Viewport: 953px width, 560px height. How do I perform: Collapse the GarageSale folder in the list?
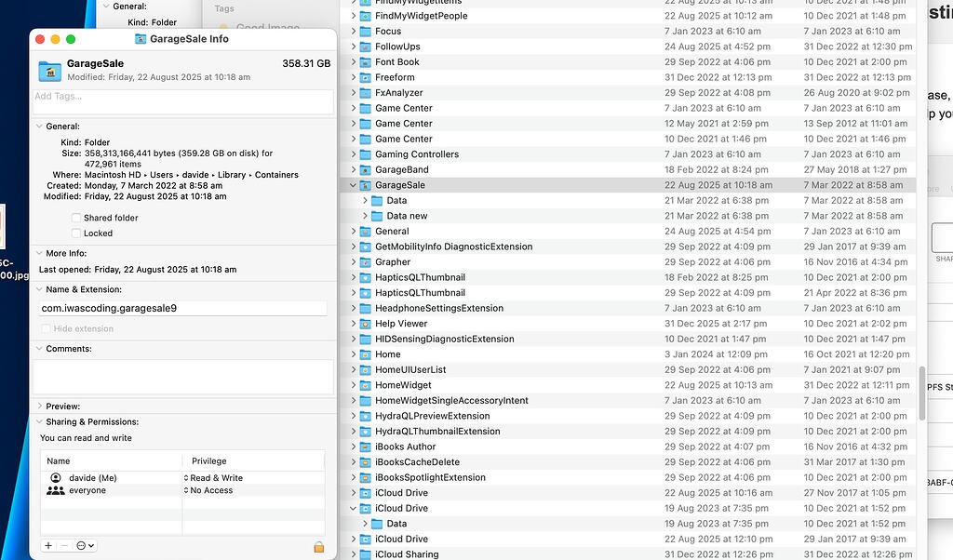coord(352,184)
